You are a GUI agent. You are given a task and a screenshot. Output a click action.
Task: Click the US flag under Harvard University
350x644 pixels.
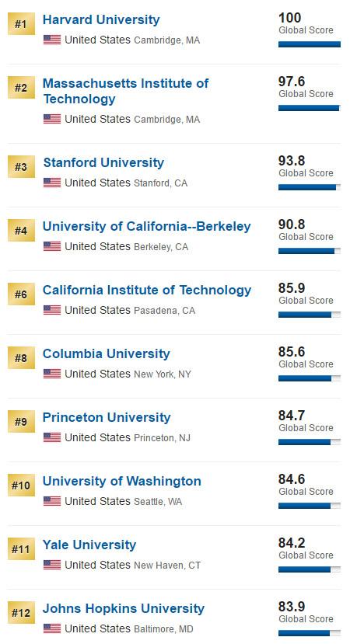click(52, 40)
